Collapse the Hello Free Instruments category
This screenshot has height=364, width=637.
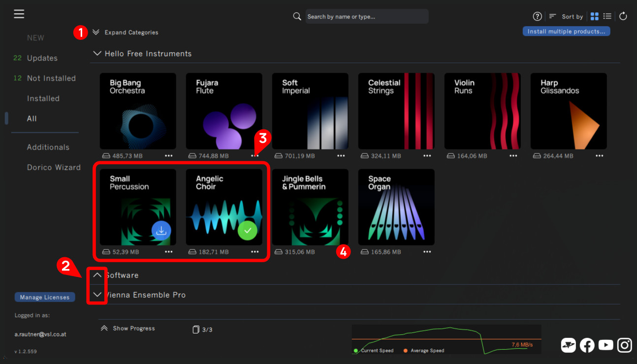click(x=97, y=54)
